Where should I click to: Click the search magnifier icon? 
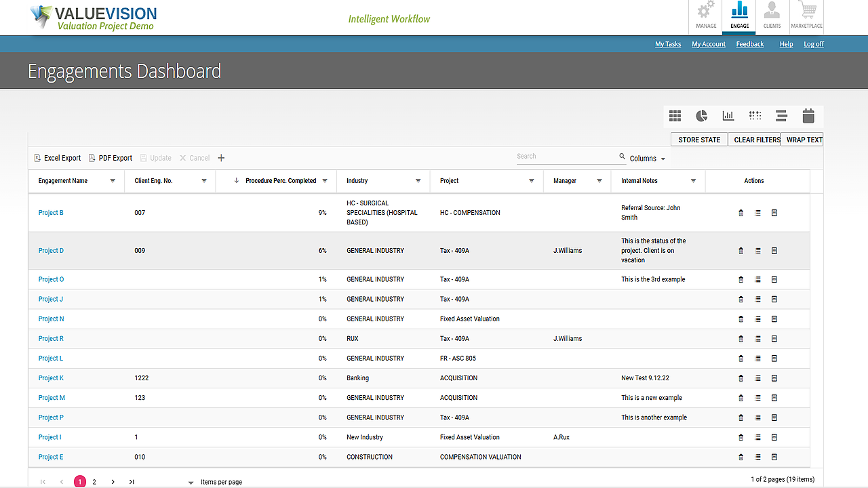pyautogui.click(x=623, y=157)
